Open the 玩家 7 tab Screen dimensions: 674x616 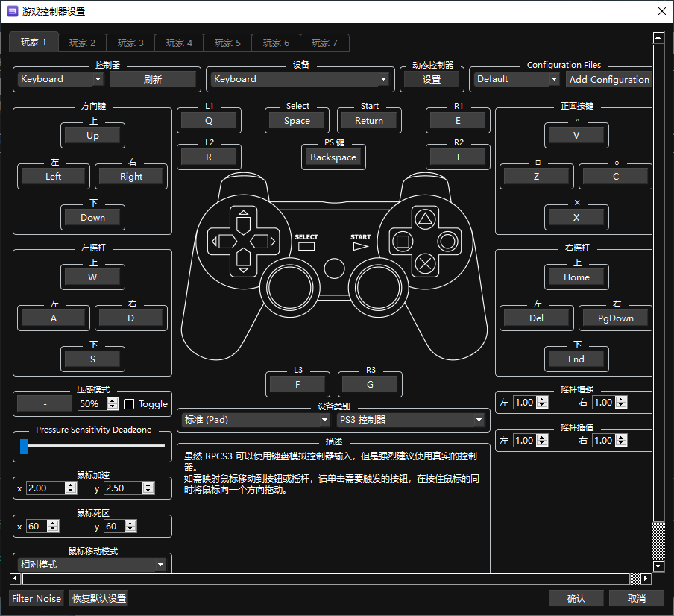point(324,43)
